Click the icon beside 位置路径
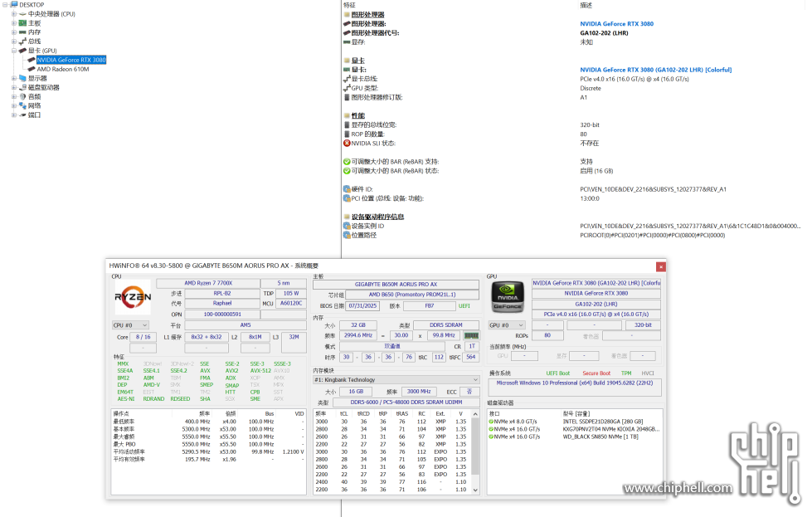The width and height of the screenshot is (812, 517). (347, 235)
